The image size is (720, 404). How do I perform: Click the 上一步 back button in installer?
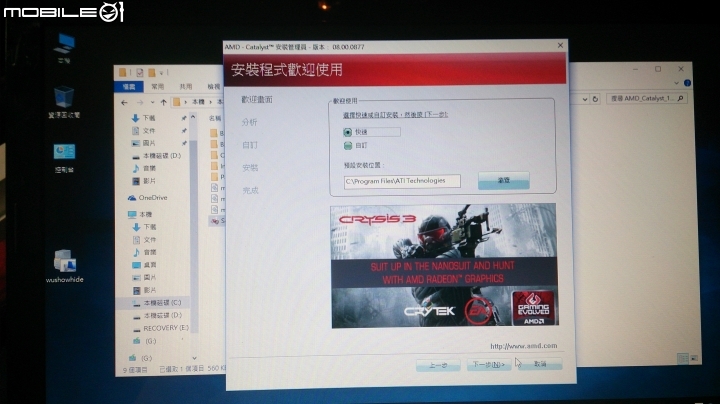[x=438, y=365]
